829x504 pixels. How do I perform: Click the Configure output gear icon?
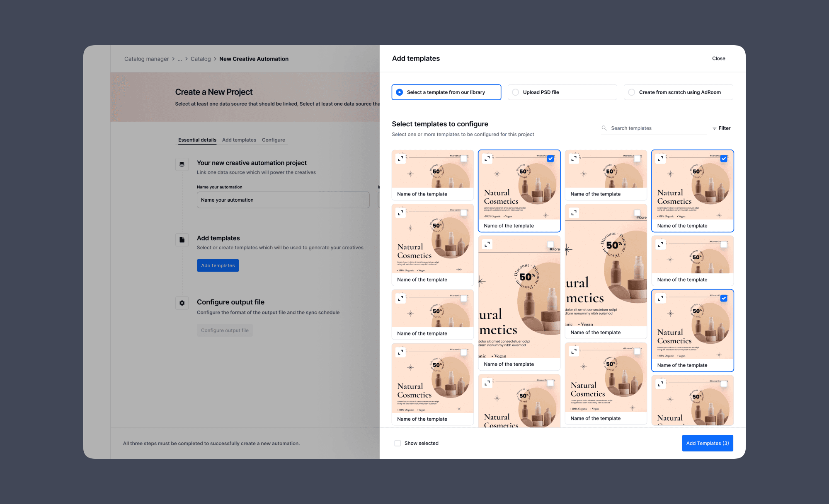click(x=182, y=303)
